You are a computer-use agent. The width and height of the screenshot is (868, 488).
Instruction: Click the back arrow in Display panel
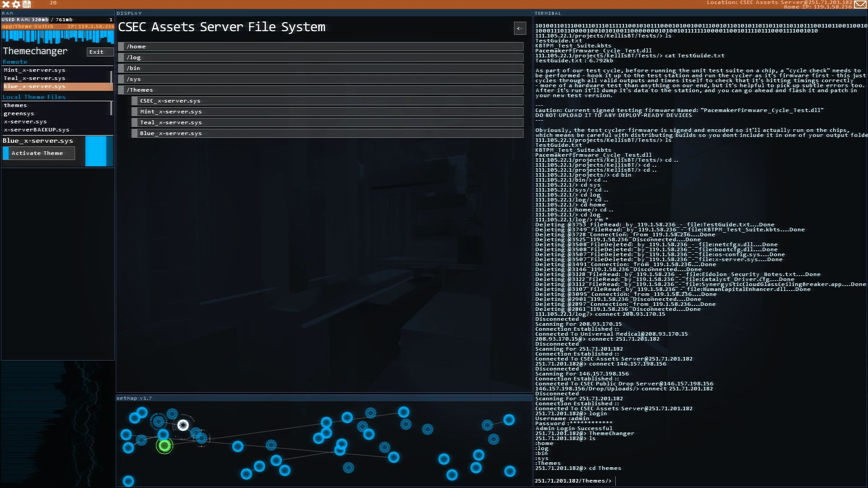coord(520,28)
